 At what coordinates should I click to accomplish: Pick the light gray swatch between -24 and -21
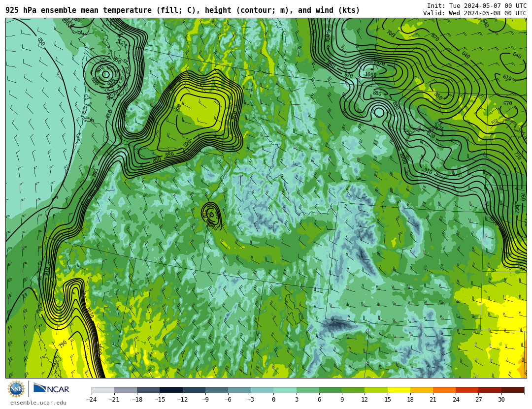tap(103, 390)
